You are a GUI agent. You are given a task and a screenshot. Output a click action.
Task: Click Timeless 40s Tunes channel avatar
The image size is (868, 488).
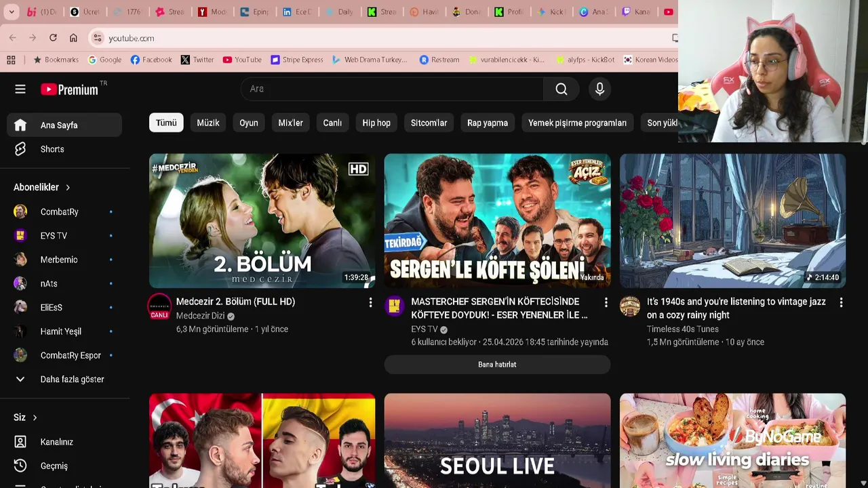630,306
